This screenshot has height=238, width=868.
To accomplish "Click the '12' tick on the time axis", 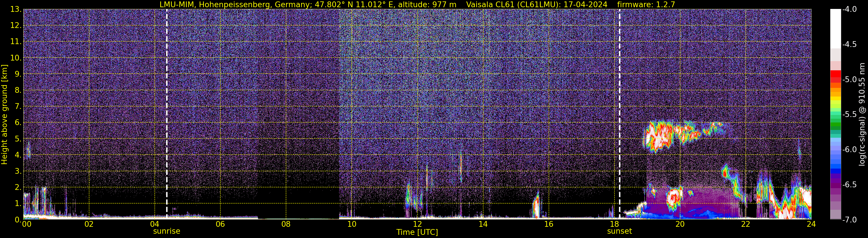I will click(x=417, y=224).
